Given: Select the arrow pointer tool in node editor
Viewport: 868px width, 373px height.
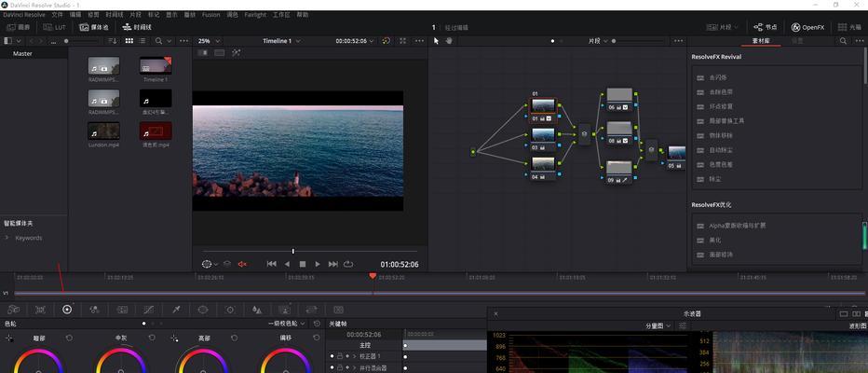Looking at the screenshot, I should 436,41.
